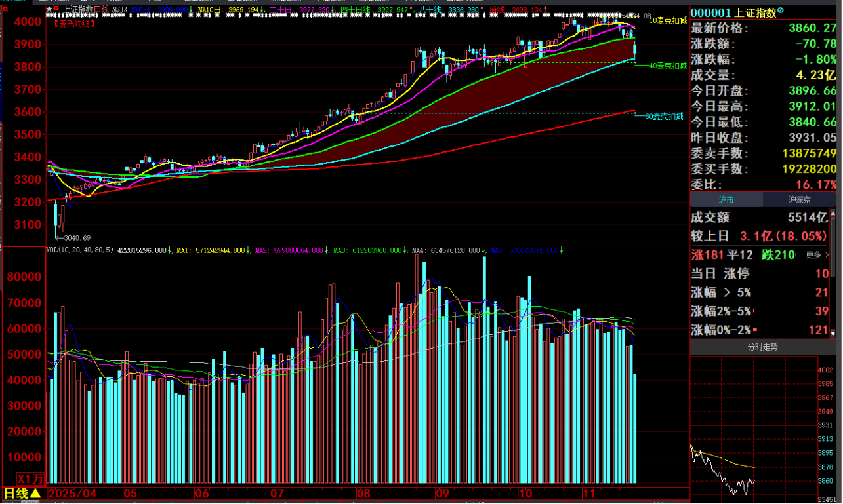Click the star favorite icon beside 上证指数

coord(50,9)
